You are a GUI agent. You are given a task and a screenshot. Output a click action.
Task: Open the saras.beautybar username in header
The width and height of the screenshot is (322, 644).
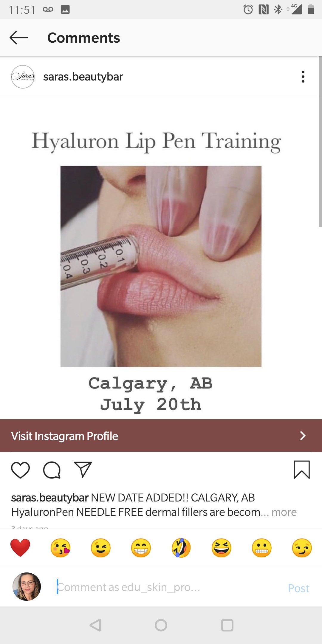coord(83,77)
